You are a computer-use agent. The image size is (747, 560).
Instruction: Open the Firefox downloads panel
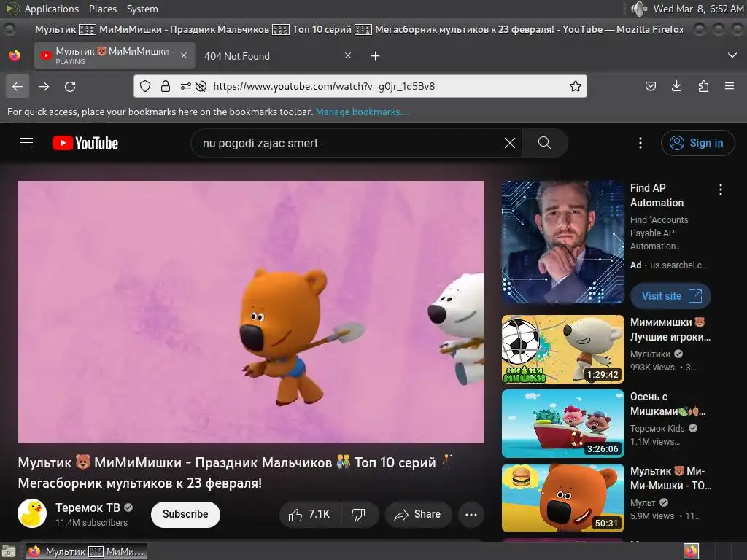pos(676,86)
